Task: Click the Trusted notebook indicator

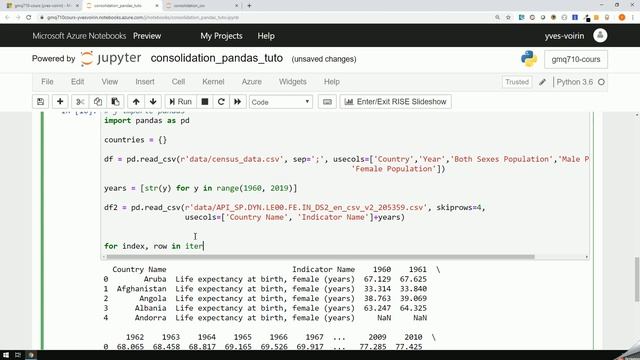Action: [x=517, y=82]
